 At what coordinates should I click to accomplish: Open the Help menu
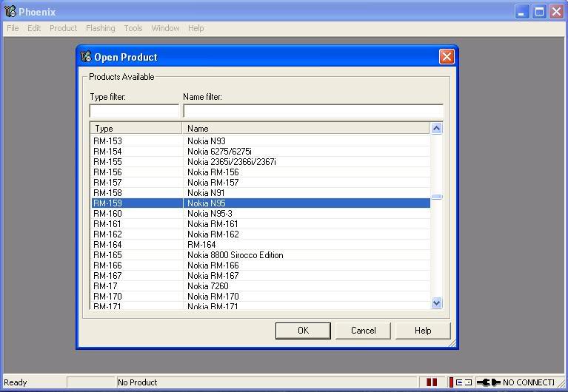pos(196,28)
